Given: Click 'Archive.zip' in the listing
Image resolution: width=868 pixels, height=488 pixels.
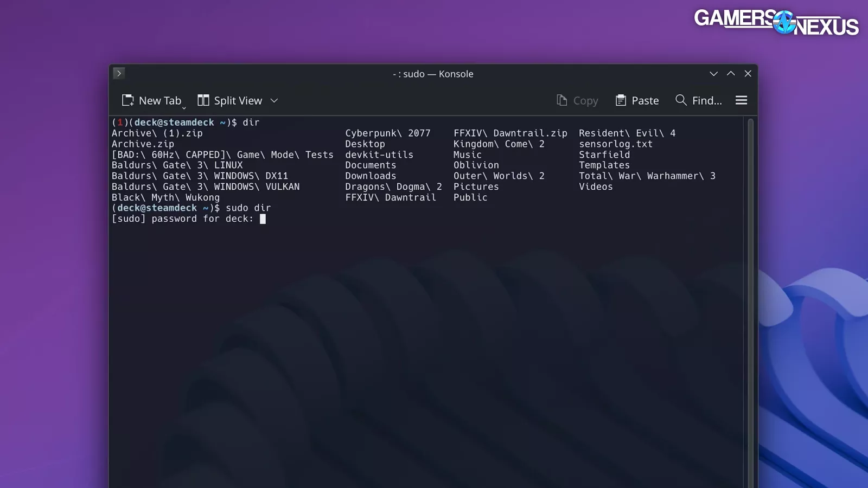Looking at the screenshot, I should [x=143, y=144].
